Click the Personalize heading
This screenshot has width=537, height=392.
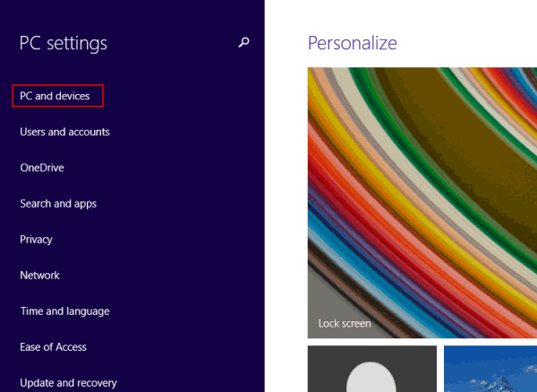[x=353, y=43]
